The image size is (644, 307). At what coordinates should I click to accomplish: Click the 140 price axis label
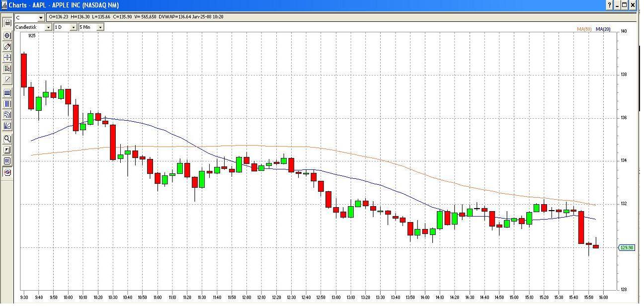pyautogui.click(x=624, y=31)
